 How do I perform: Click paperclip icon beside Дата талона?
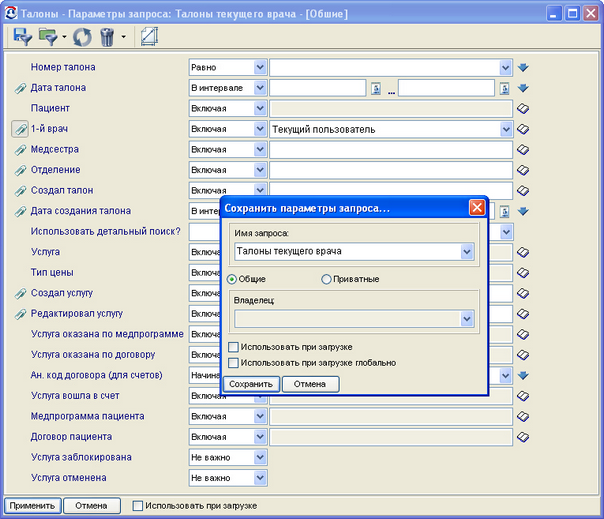pos(20,88)
